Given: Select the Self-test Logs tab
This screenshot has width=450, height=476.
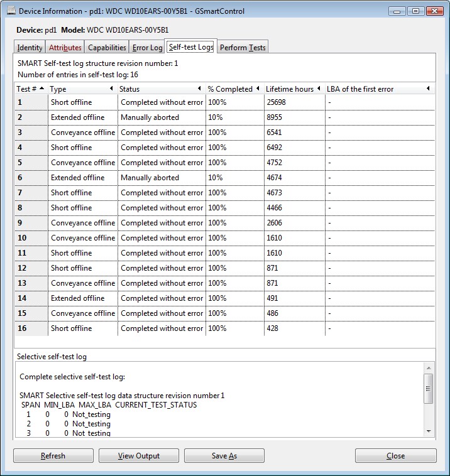Looking at the screenshot, I should [191, 46].
